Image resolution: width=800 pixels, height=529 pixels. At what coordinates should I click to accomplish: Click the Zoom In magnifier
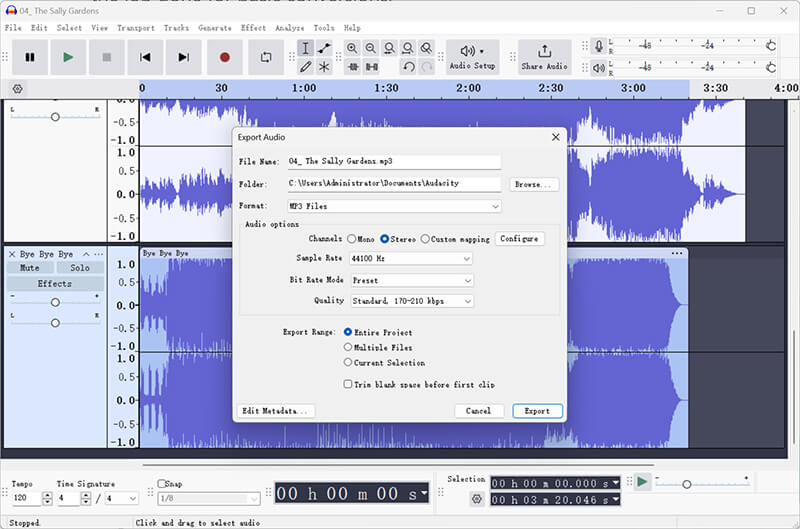pyautogui.click(x=352, y=48)
